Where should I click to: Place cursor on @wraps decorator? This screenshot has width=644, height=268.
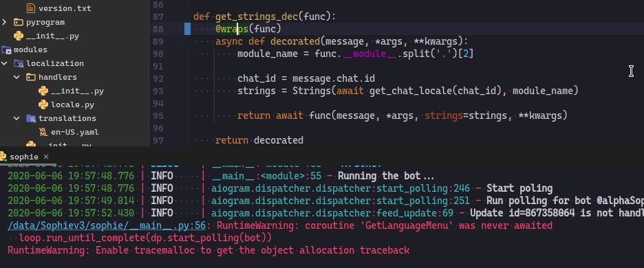[x=232, y=29]
